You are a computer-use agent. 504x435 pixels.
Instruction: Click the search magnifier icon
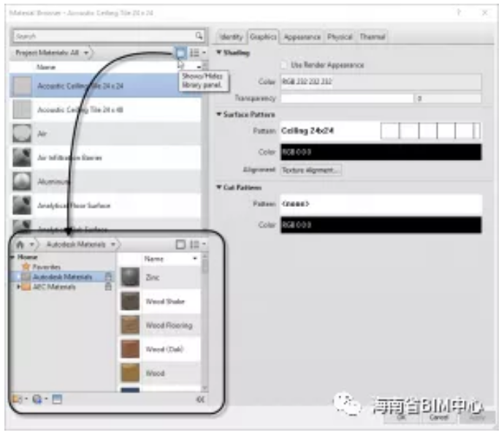click(x=199, y=35)
